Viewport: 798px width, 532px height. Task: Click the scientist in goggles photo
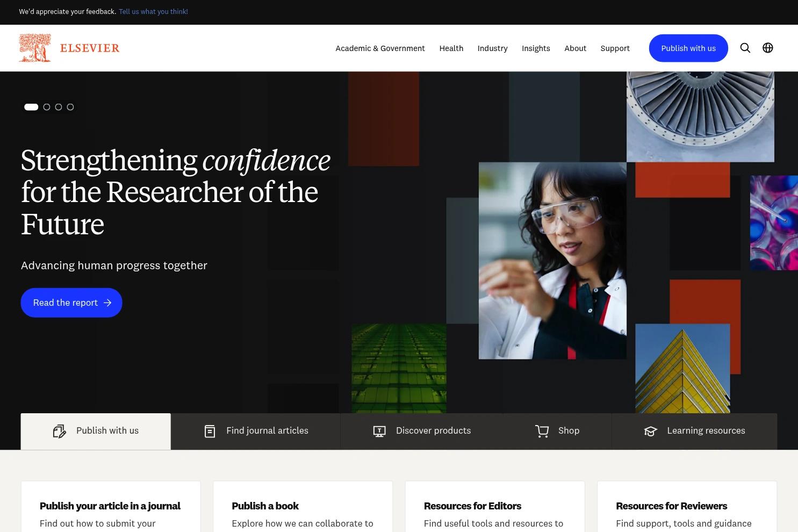(x=552, y=261)
